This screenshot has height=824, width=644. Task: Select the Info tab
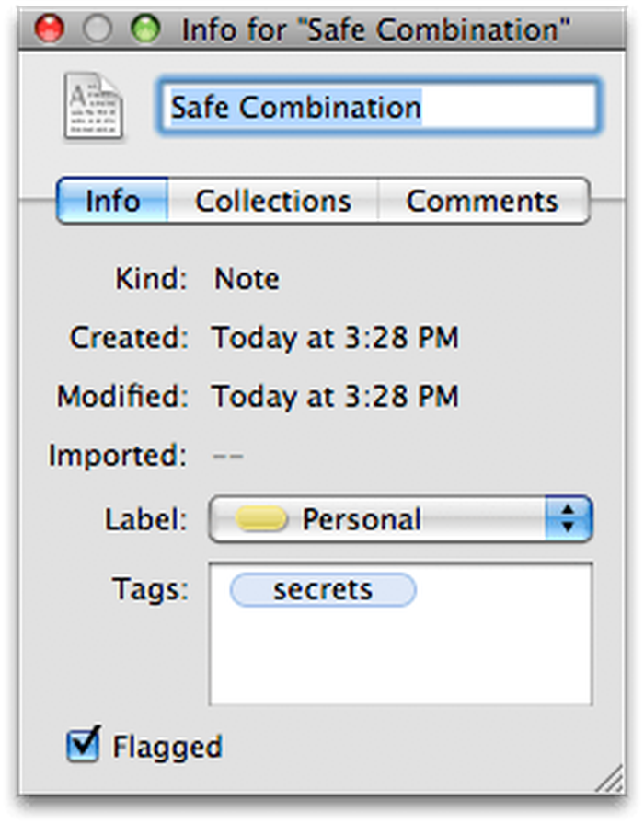112,202
